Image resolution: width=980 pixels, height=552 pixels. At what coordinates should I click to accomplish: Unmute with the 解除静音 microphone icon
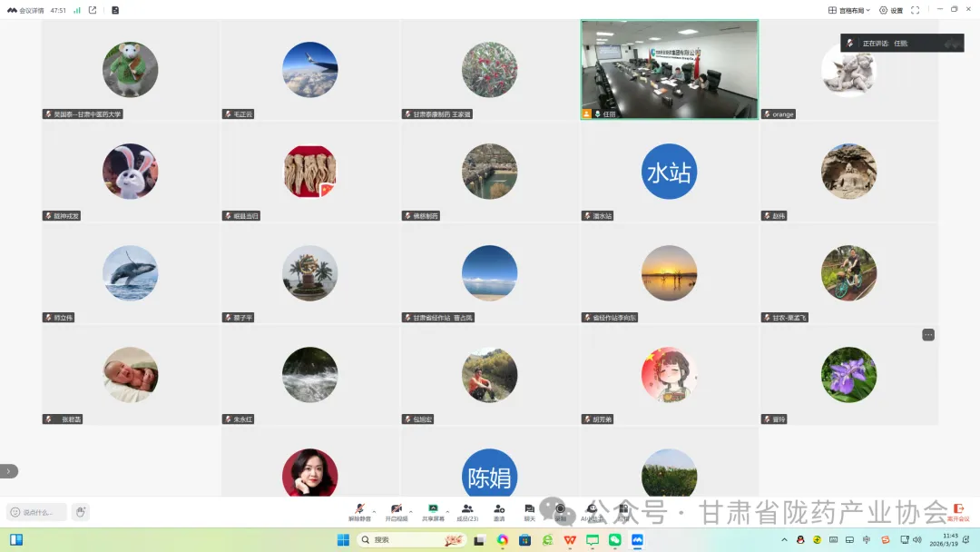tap(359, 512)
